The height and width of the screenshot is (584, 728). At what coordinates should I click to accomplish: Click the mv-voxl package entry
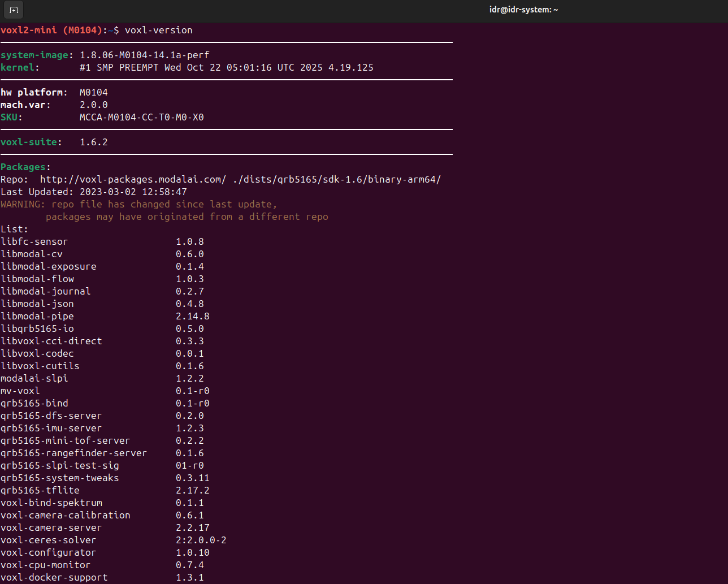pyautogui.click(x=20, y=391)
